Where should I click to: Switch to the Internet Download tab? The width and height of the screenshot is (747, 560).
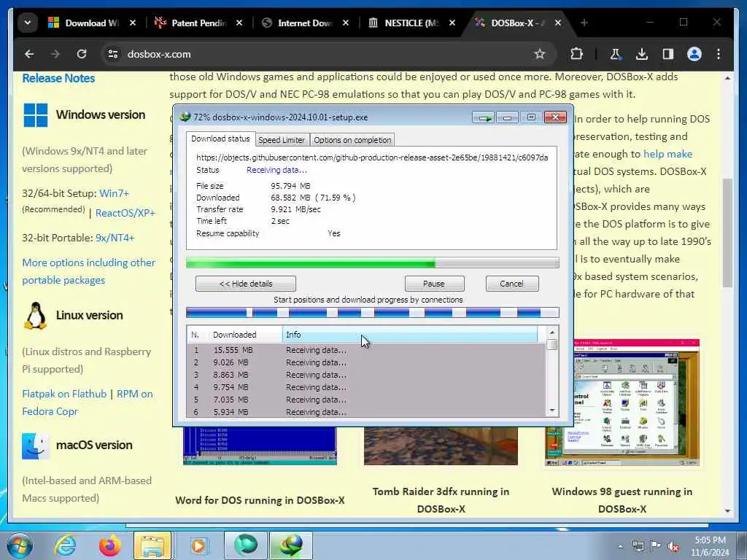tap(306, 23)
